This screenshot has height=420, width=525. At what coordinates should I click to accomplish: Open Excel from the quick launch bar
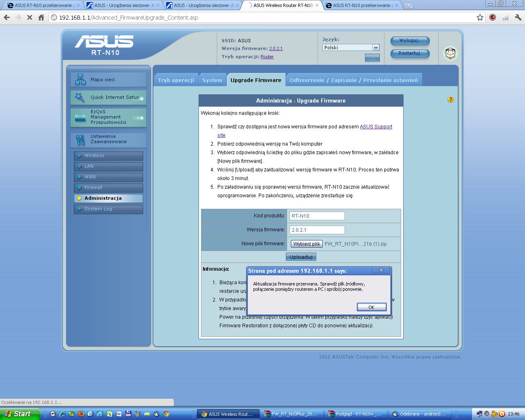tap(110, 413)
